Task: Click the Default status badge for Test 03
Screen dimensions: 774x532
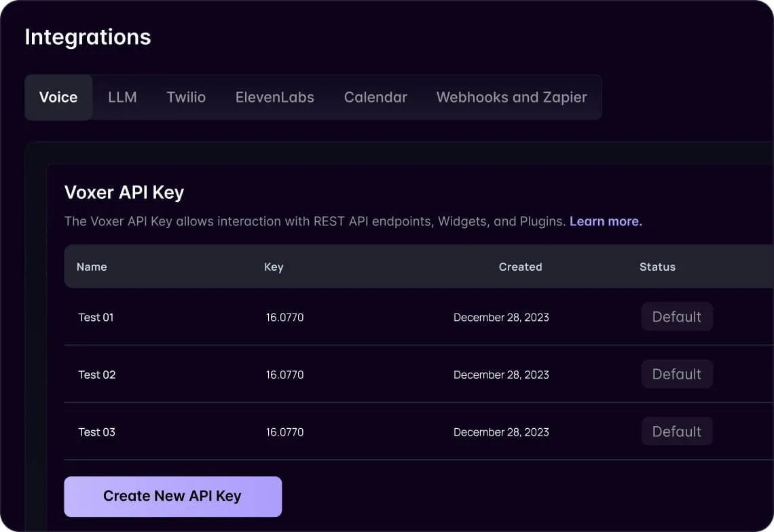Action: point(677,431)
